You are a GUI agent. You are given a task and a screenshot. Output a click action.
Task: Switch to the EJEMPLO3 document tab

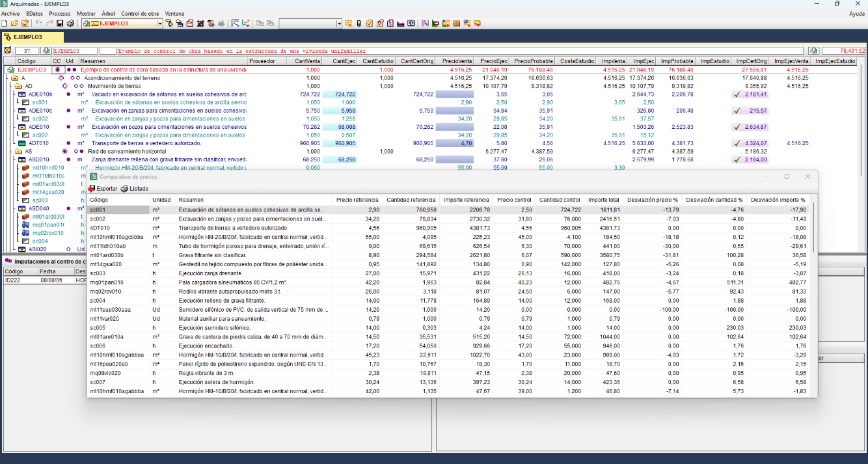click(x=33, y=38)
